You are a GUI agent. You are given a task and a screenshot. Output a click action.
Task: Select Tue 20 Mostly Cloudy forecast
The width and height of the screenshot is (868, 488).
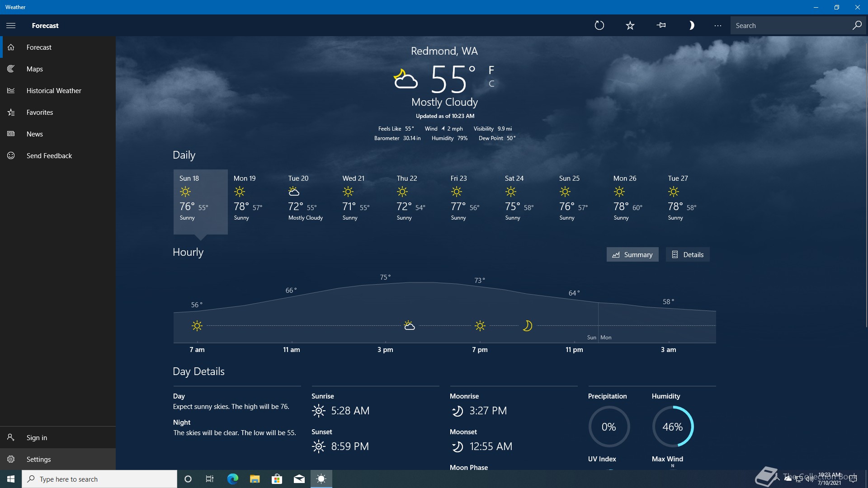(x=309, y=202)
